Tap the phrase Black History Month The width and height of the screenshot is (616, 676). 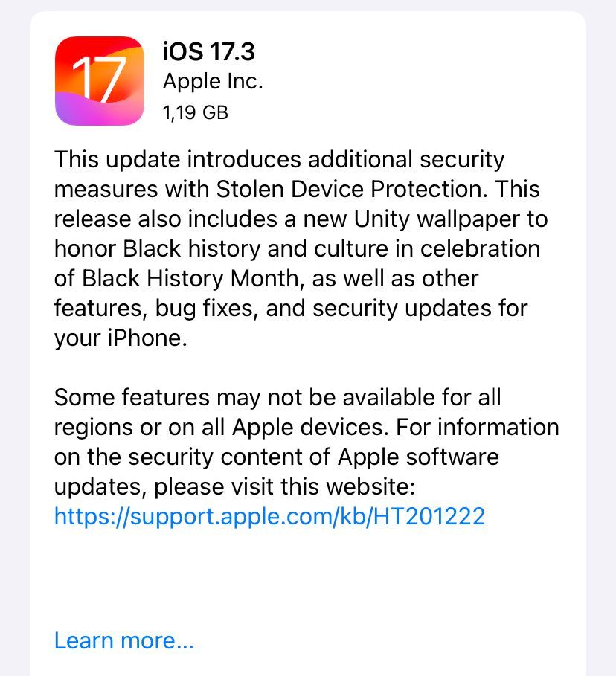(190, 278)
